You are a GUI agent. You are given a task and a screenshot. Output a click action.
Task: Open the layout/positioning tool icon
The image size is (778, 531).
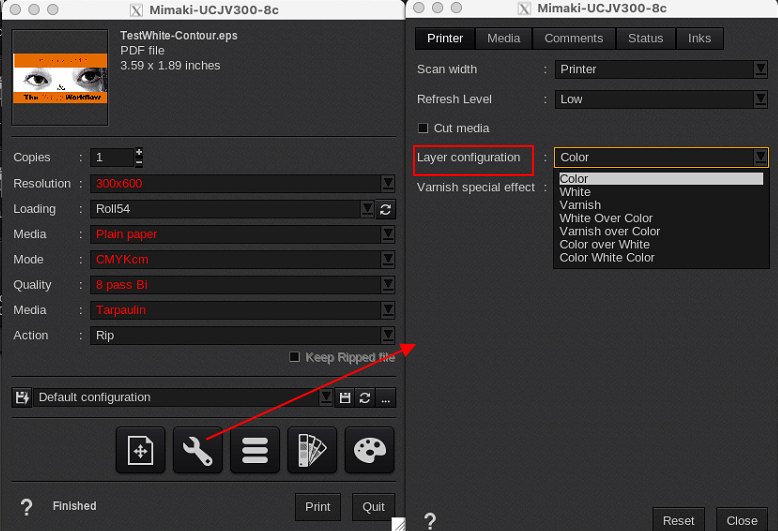pos(140,450)
